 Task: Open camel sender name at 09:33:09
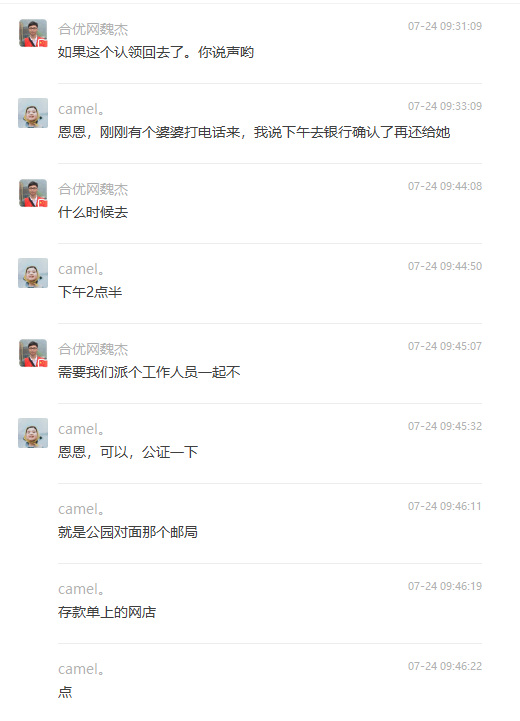coord(81,109)
